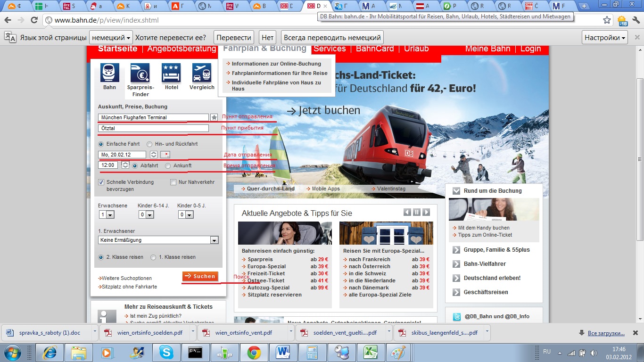Open the Services navigation tab
This screenshot has width=644, height=362.
(x=330, y=49)
